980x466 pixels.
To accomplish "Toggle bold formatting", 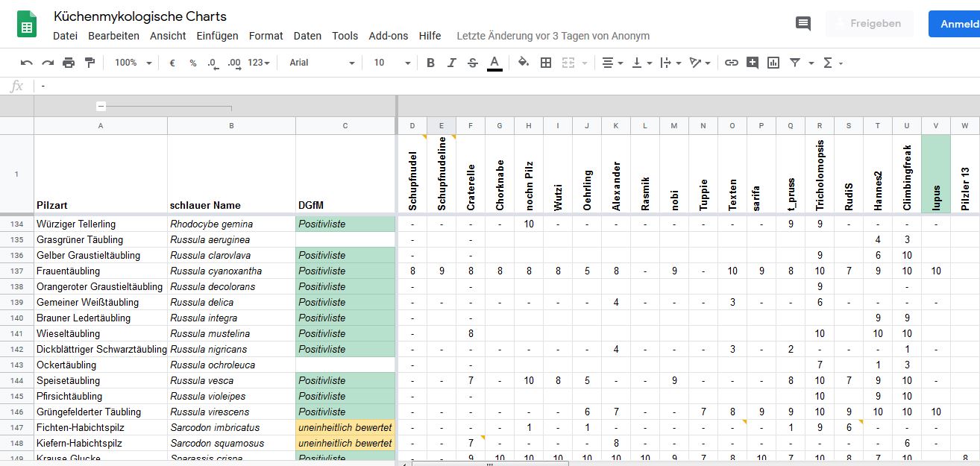I will (430, 63).
